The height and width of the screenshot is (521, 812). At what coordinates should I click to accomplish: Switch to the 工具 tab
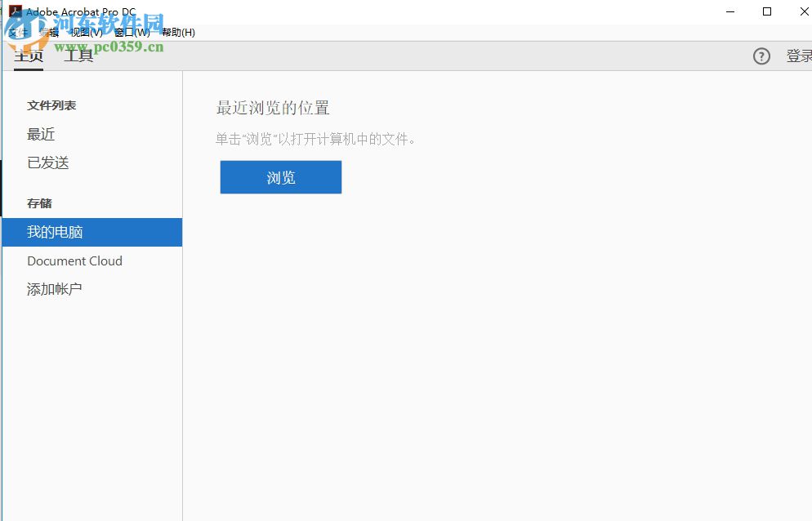[78, 56]
